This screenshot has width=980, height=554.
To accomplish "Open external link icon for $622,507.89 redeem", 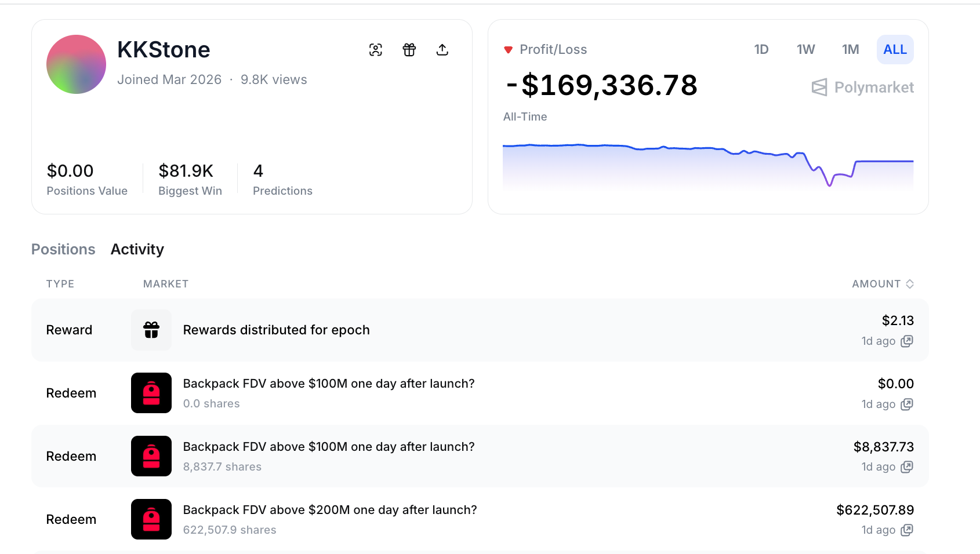I will 907,530.
